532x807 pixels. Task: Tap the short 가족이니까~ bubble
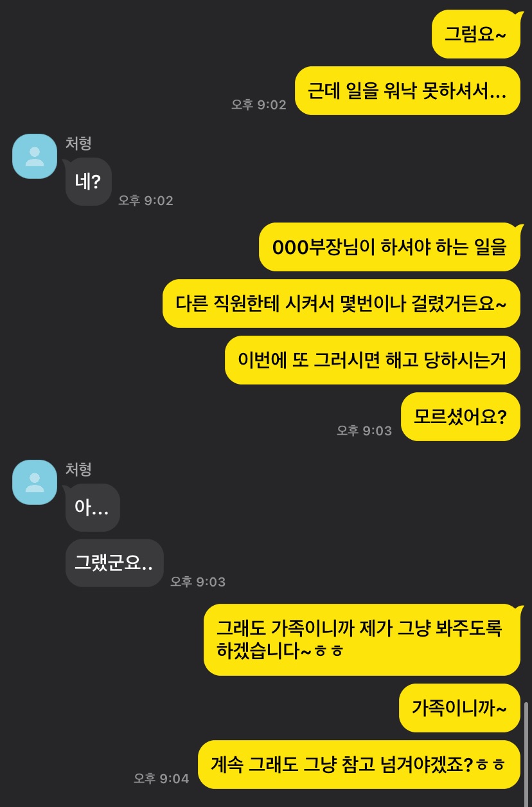[x=459, y=708]
